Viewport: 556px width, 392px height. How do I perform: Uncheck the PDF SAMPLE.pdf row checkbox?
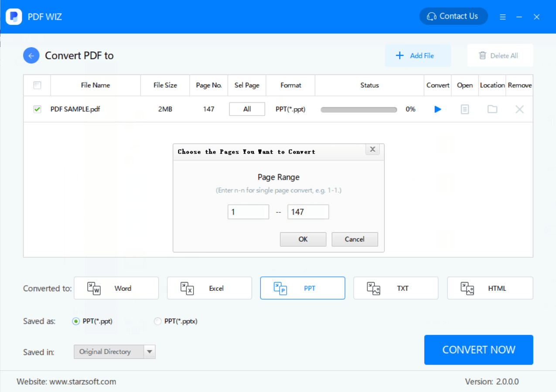point(37,109)
